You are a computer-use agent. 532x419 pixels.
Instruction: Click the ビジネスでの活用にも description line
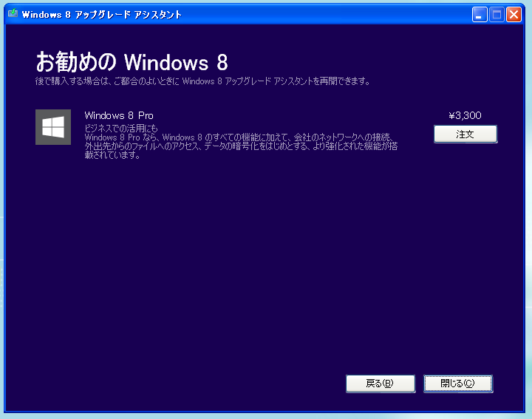pyautogui.click(x=121, y=129)
